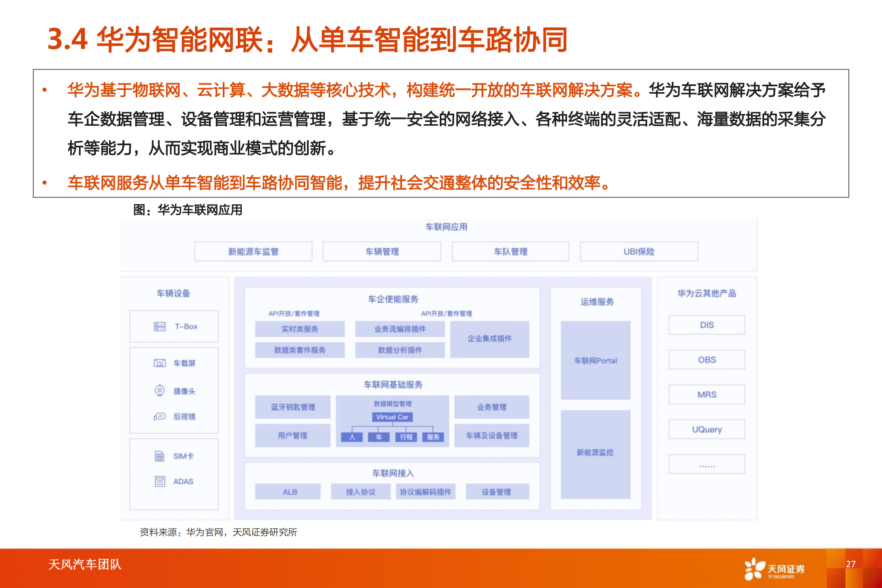Click the 新能源监控 block
This screenshot has height=588, width=882.
(596, 454)
